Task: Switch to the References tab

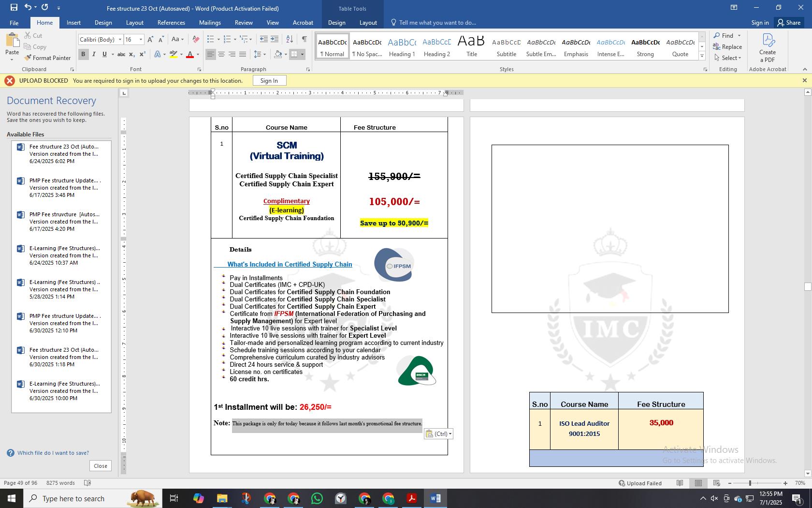Action: tap(171, 23)
